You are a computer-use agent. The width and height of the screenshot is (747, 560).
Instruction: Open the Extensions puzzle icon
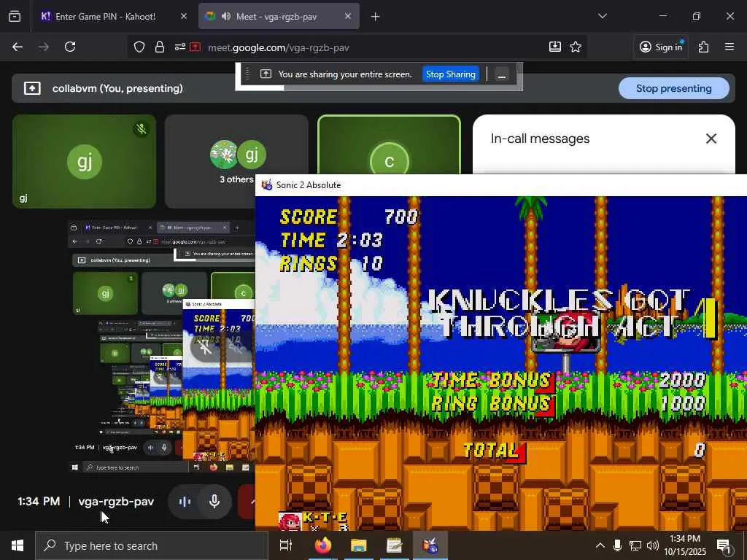[704, 47]
